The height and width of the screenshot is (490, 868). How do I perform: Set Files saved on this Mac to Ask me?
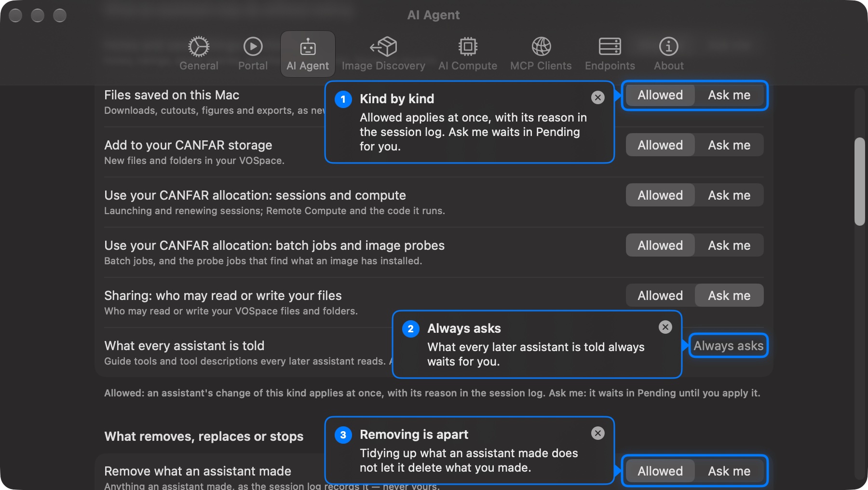tap(729, 95)
